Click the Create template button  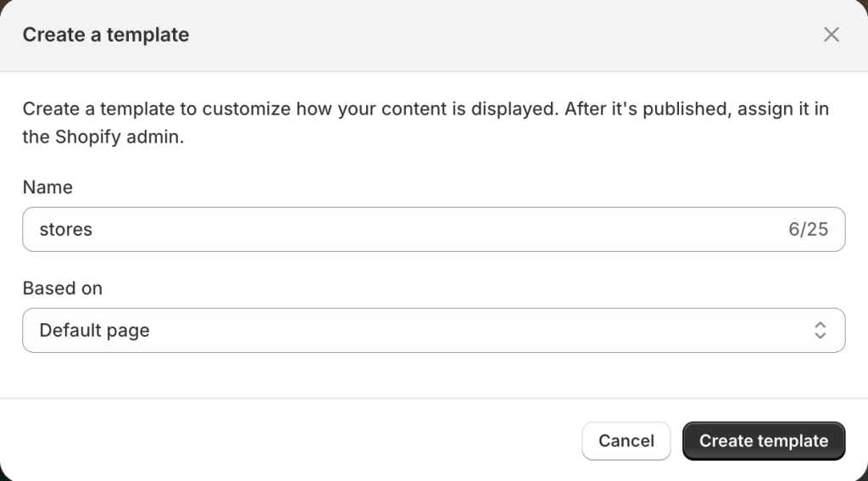tap(763, 441)
